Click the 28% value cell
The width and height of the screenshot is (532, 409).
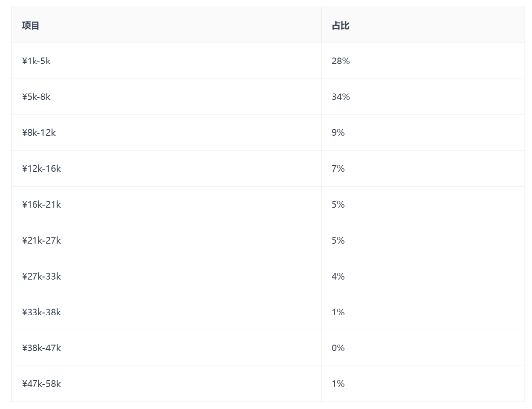pyautogui.click(x=341, y=61)
